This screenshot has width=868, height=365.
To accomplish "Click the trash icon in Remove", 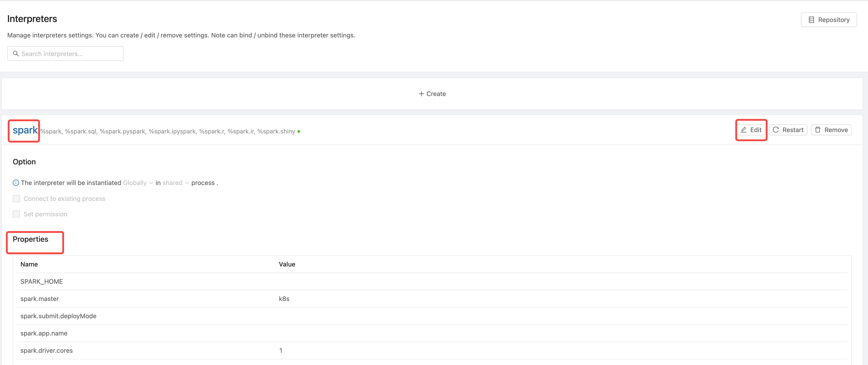I will [818, 130].
